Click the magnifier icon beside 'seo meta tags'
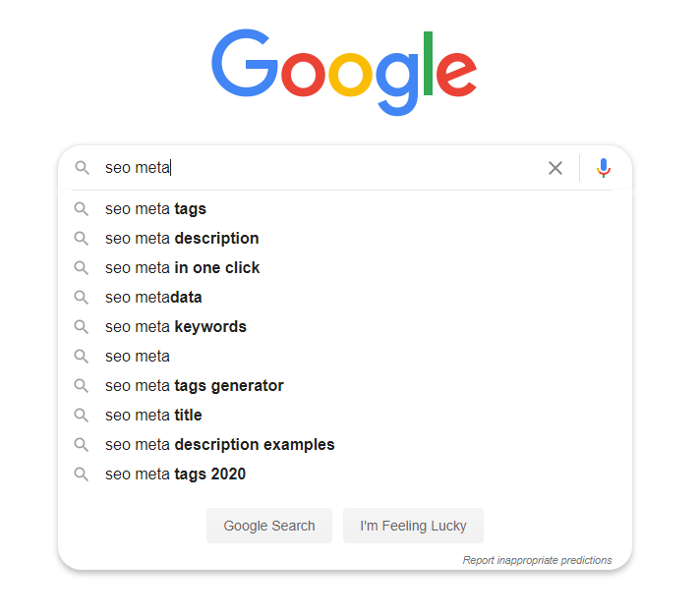700x614 pixels. click(81, 209)
